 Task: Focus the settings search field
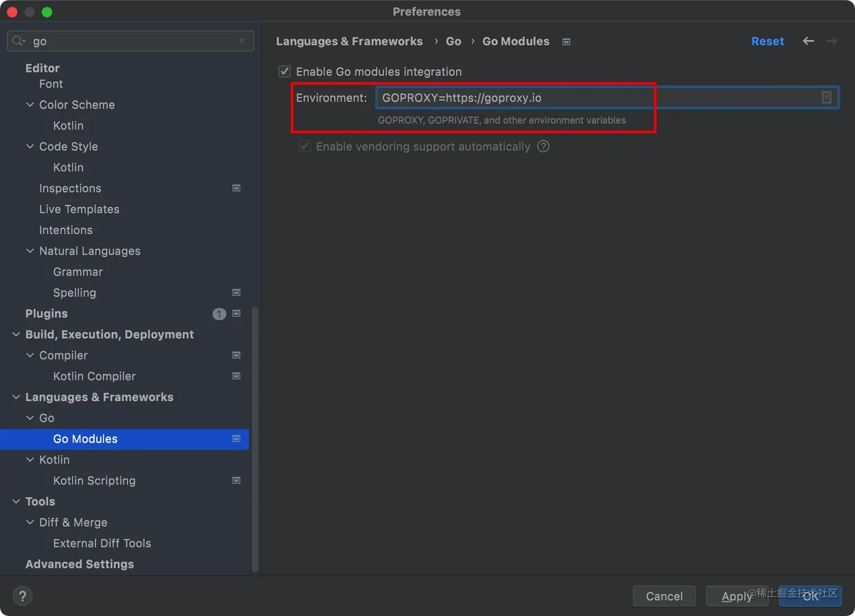130,41
